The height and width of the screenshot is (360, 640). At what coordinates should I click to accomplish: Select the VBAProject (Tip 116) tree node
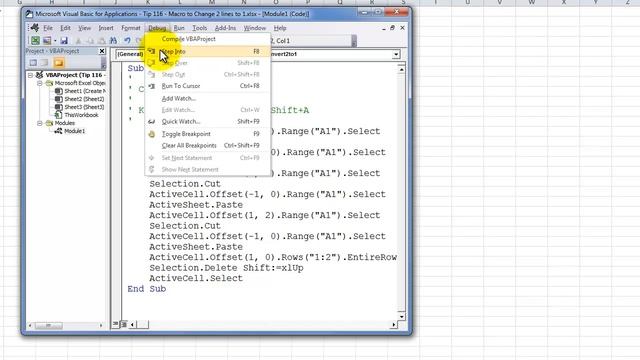(x=75, y=75)
